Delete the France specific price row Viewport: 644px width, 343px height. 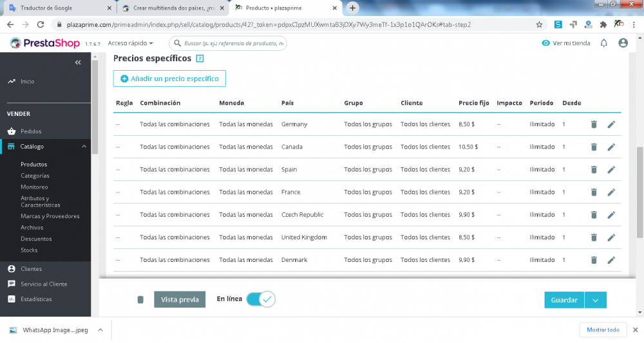point(594,192)
